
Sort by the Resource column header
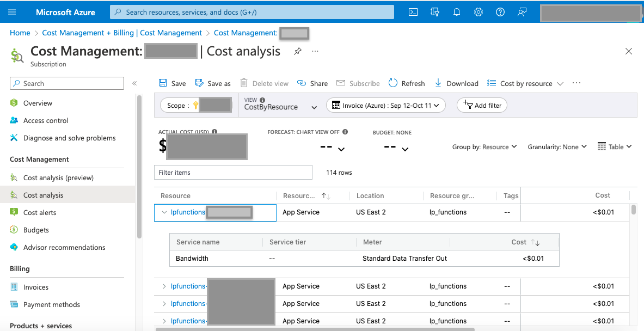[x=175, y=196]
